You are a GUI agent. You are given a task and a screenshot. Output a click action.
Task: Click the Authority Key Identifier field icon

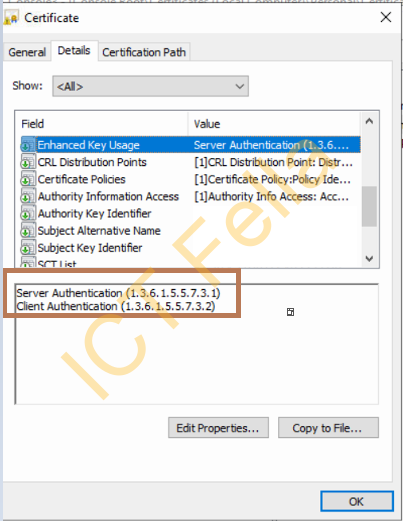28,214
